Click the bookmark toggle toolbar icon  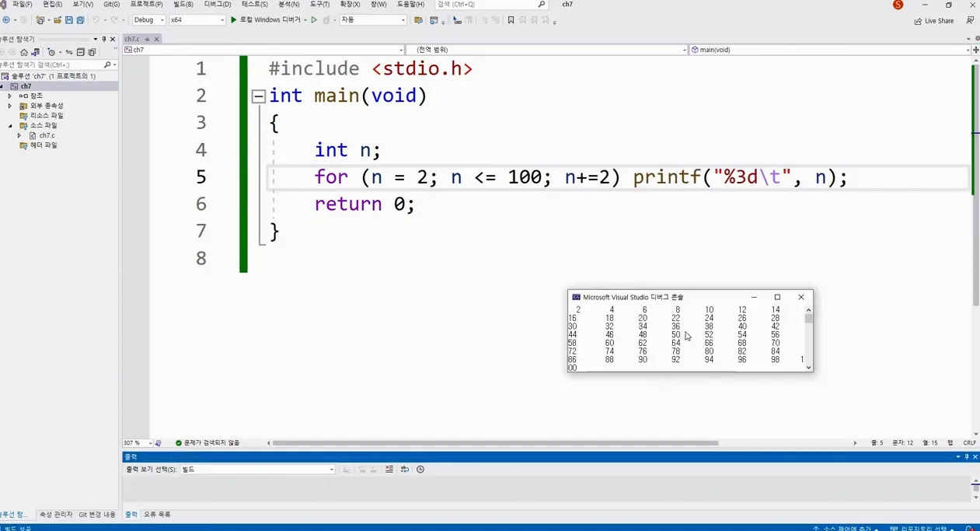pos(511,20)
